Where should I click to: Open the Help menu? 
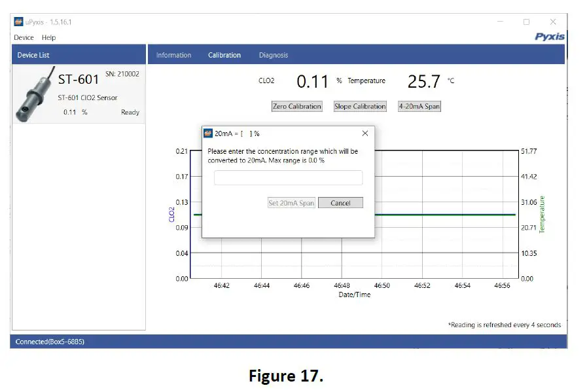point(48,37)
